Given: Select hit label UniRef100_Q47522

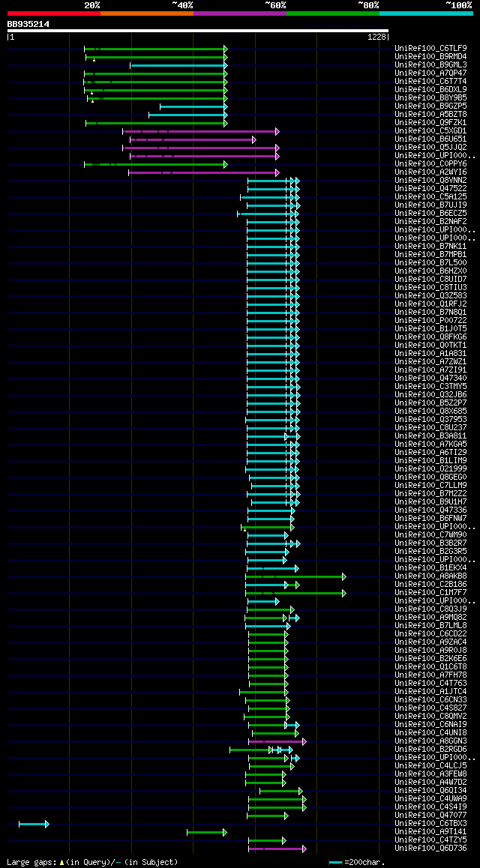Looking at the screenshot, I should 430,188.
